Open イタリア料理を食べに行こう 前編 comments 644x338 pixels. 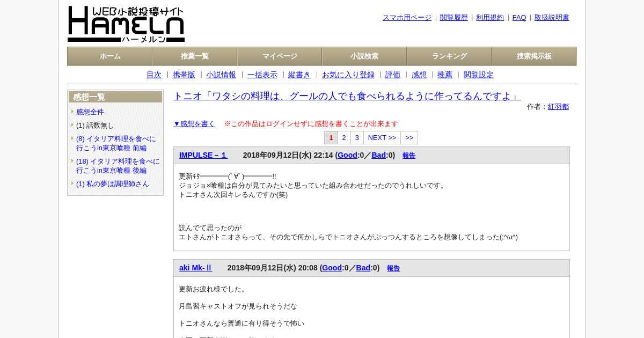click(x=116, y=143)
